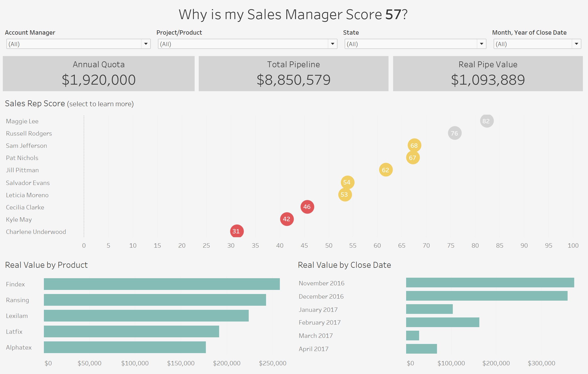Select the Total Pipeline summary tile

tap(293, 74)
